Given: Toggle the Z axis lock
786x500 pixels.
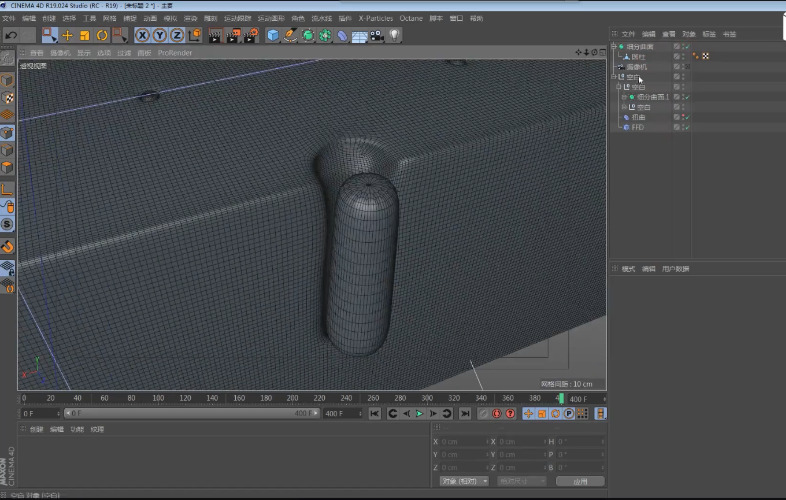Looking at the screenshot, I should 176,35.
